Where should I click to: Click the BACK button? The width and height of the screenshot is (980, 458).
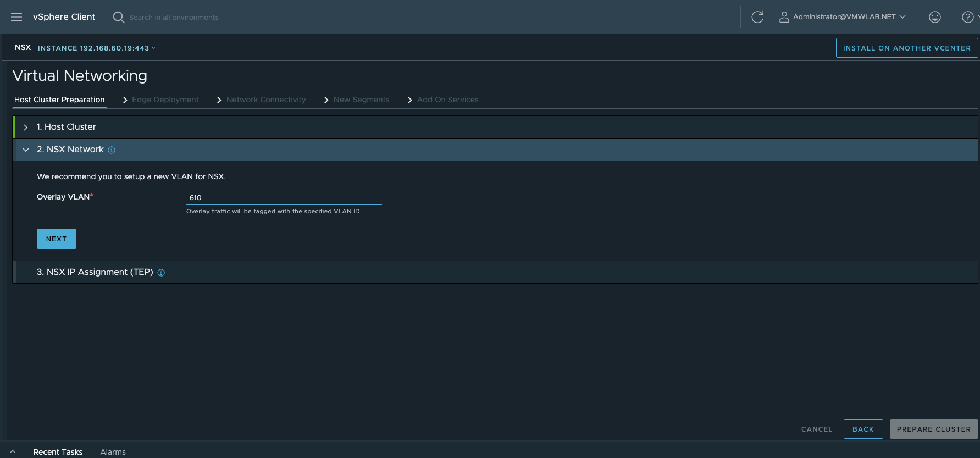pyautogui.click(x=863, y=429)
